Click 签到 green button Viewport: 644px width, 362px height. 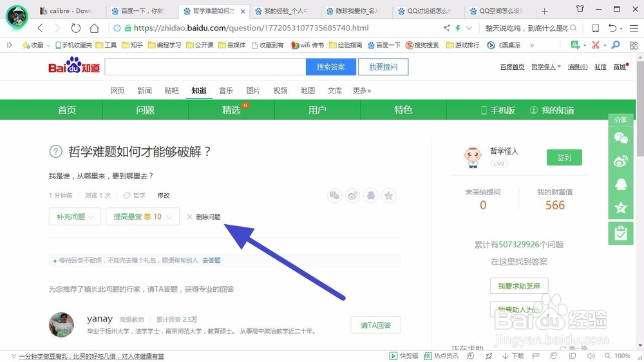click(564, 157)
